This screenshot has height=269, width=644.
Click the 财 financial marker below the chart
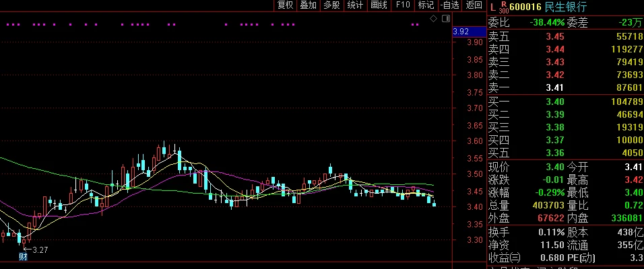[x=23, y=257]
